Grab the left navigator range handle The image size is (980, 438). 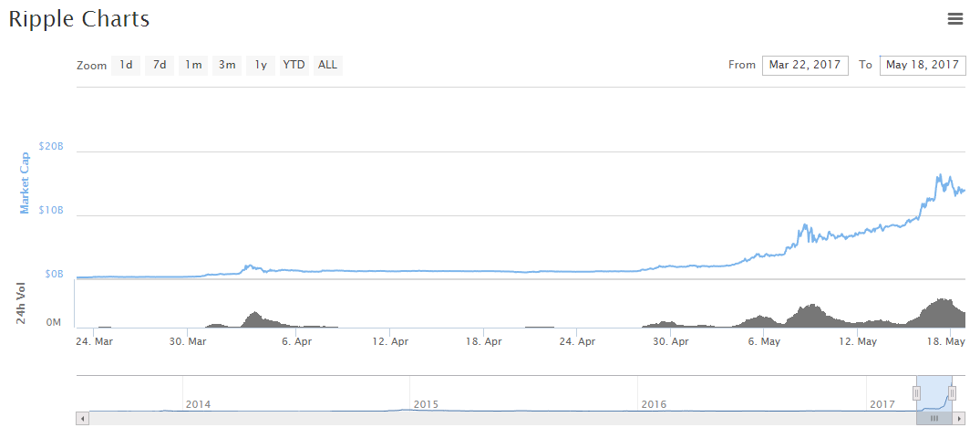point(916,393)
